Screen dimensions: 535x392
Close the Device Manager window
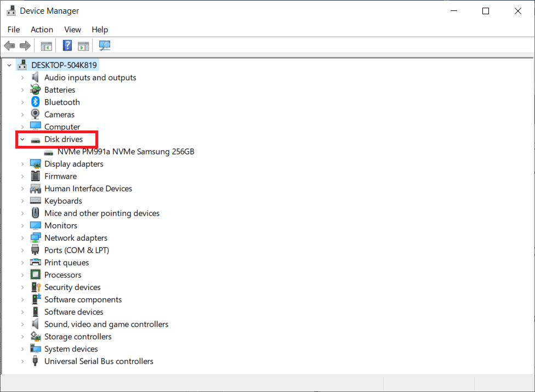point(517,11)
